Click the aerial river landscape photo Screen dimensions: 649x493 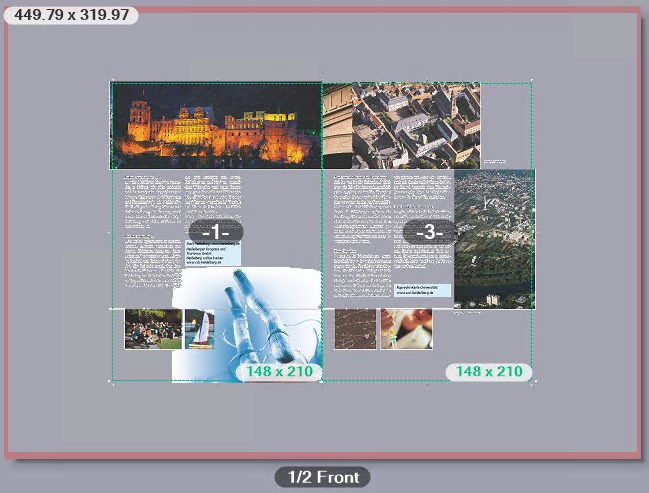[494, 240]
